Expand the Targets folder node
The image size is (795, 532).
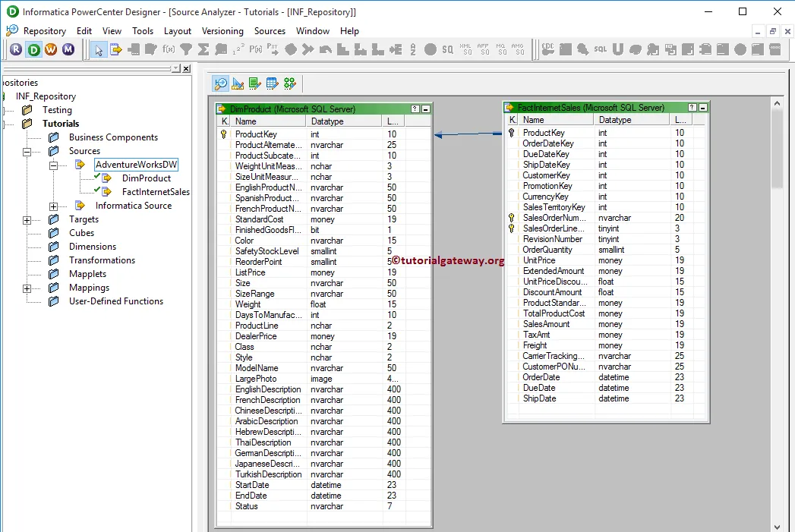point(27,220)
